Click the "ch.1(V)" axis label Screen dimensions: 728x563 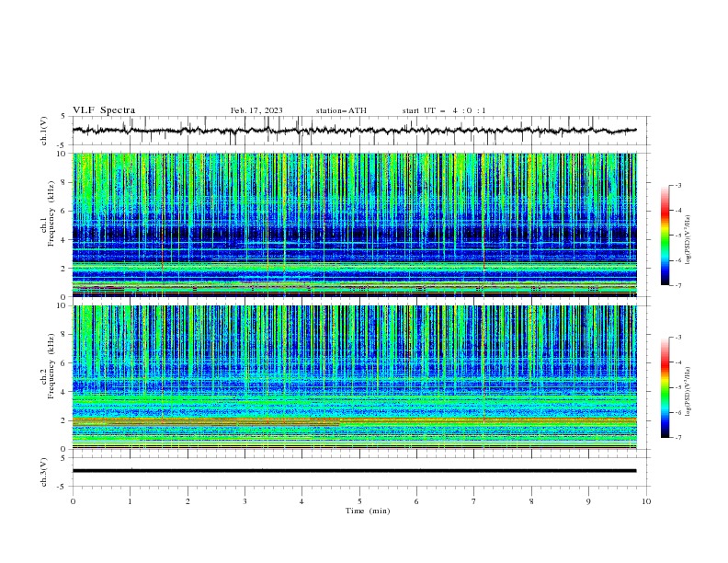(43, 131)
